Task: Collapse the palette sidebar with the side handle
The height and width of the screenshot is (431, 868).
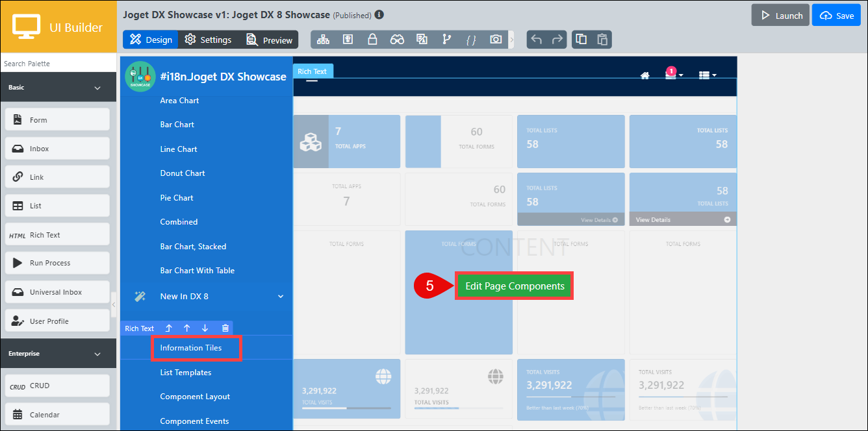Action: tap(114, 304)
